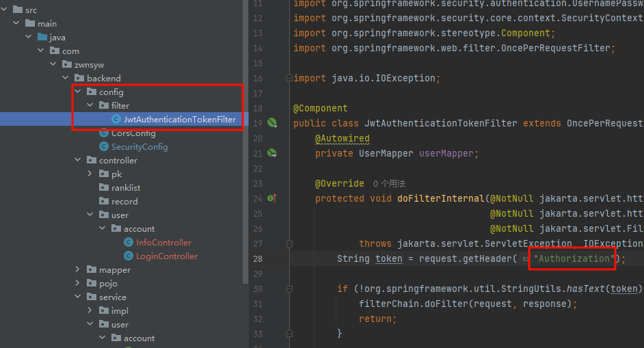Viewport: 644px width, 348px height.
Task: Click the mapper package folder icon
Action: [x=92, y=269]
